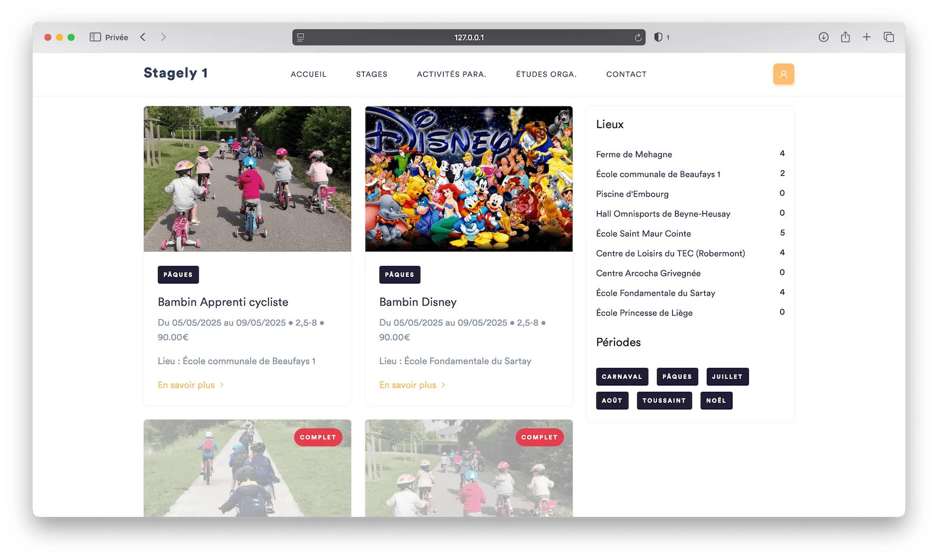Select the JUILLET period tag
Screen dimensions: 938x560
click(727, 377)
